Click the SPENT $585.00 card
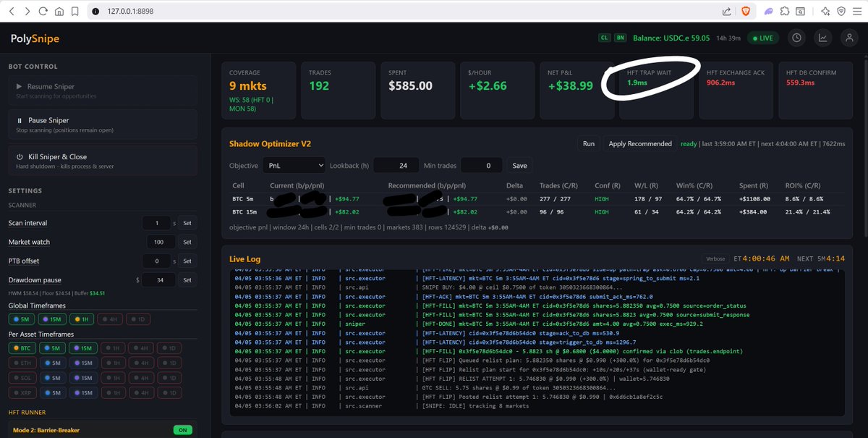Image resolution: width=868 pixels, height=438 pixels. [418, 90]
